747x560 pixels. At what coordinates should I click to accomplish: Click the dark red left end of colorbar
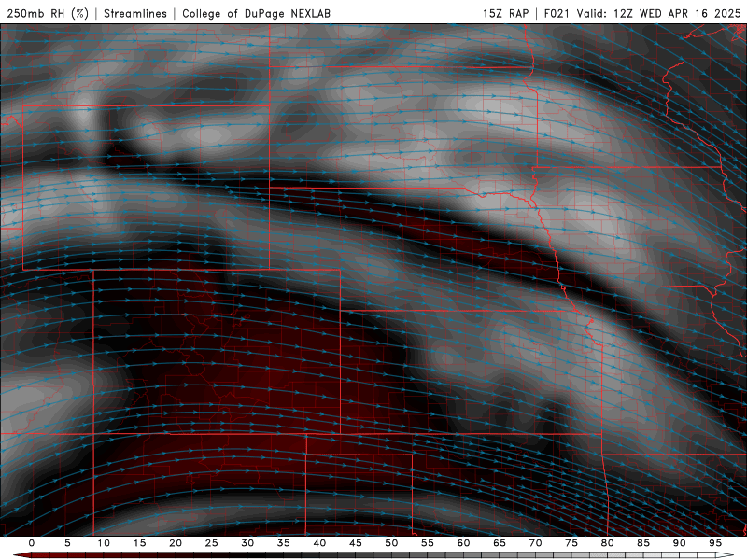(x=21, y=555)
